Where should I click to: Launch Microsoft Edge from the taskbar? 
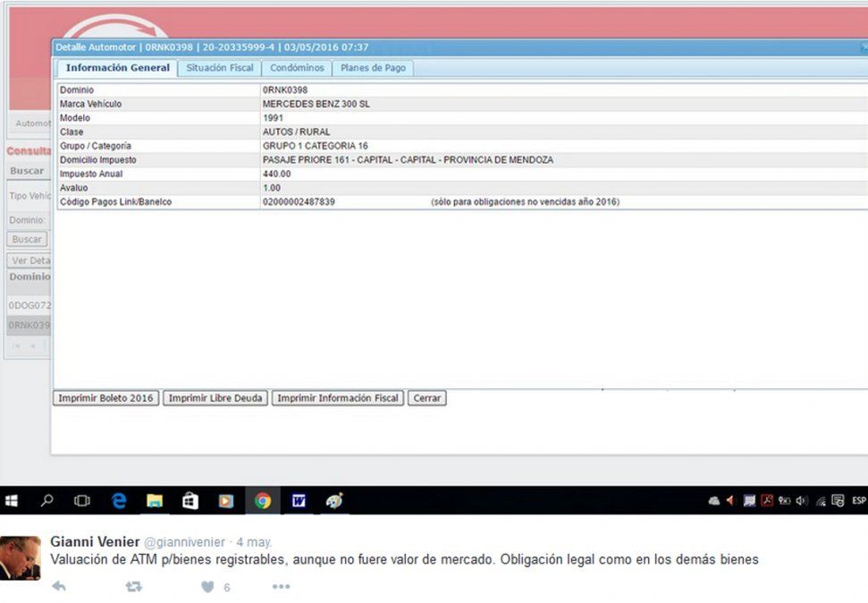(119, 501)
